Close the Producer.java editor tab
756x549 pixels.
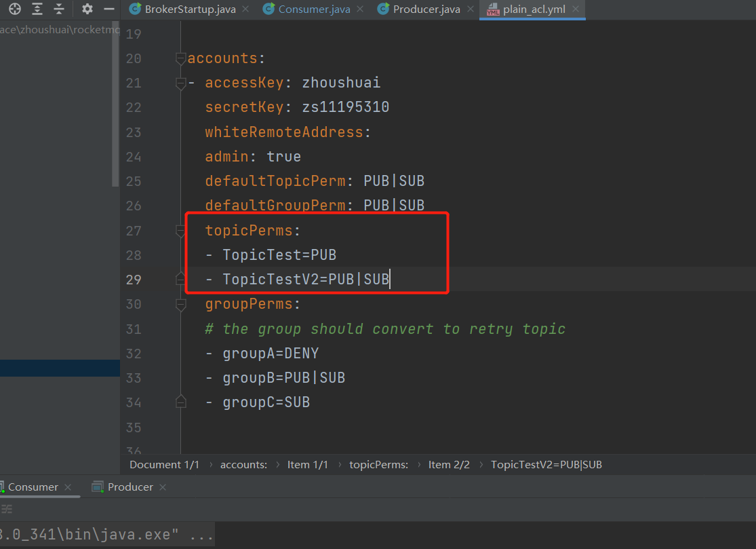471,10
